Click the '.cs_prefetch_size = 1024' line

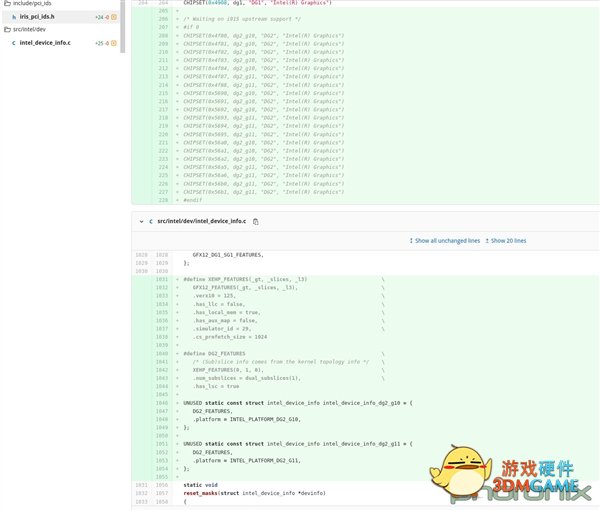click(x=230, y=337)
